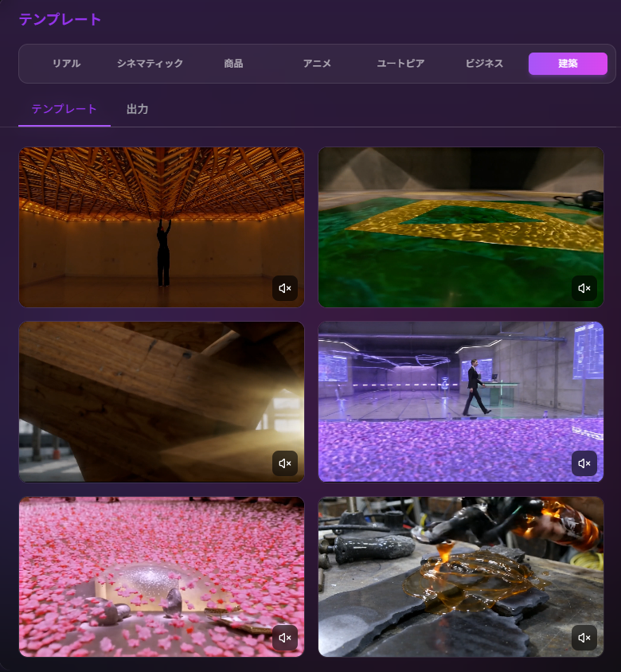Unmute the green and gold floor video
Screen dimensions: 621x672
click(x=584, y=288)
